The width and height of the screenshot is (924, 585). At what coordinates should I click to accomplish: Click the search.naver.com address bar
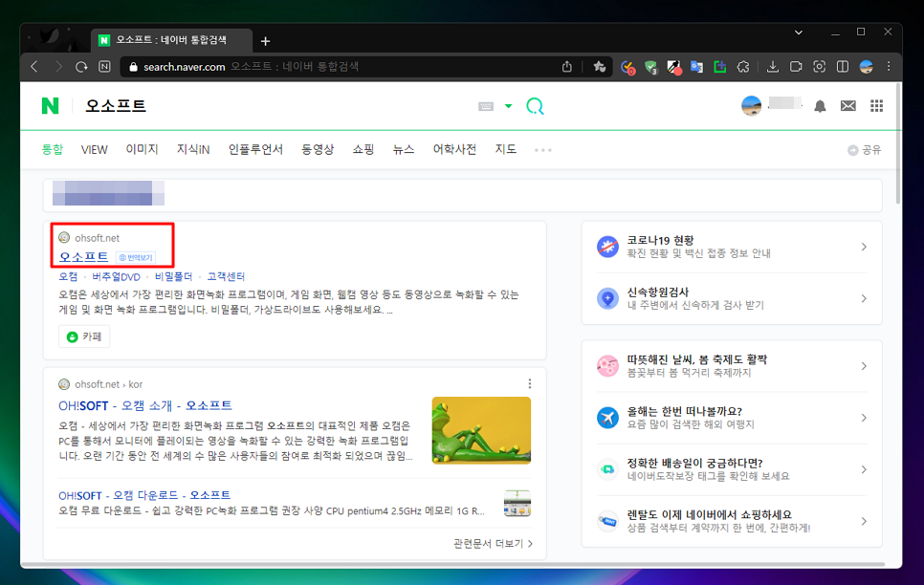341,67
